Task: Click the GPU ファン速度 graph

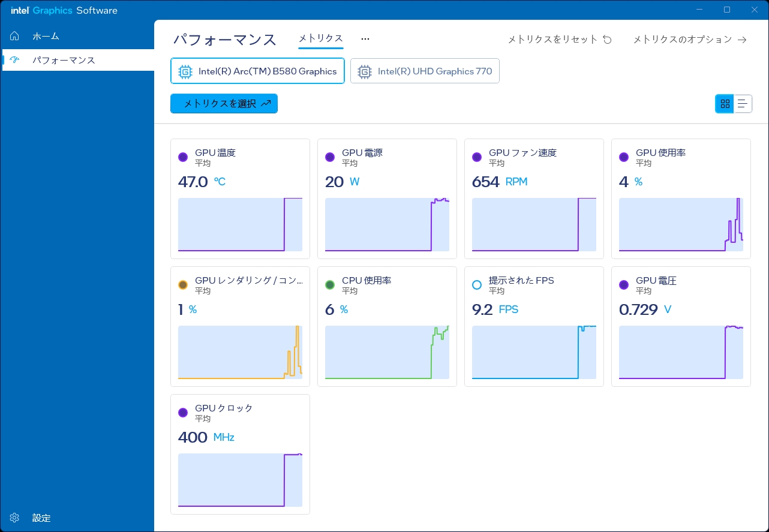Action: pyautogui.click(x=534, y=224)
